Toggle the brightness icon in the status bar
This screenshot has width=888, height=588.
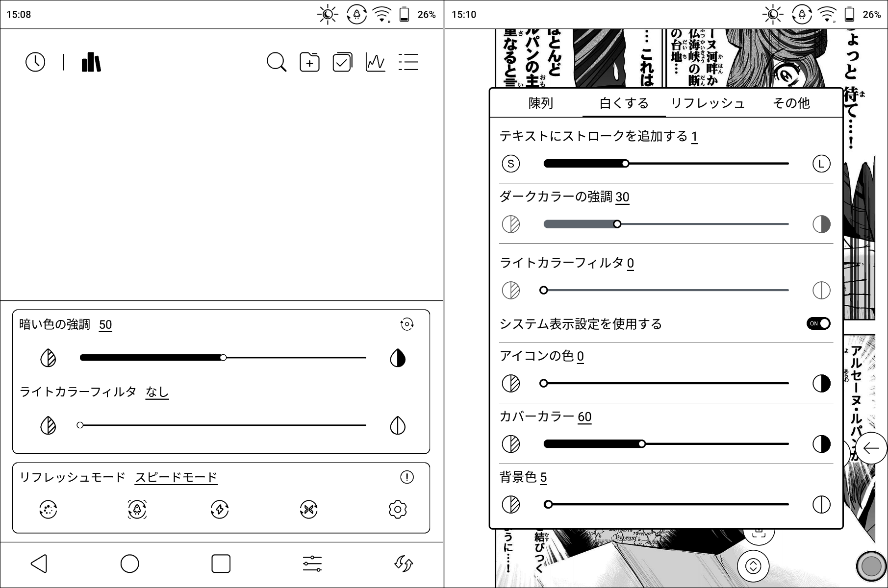tap(327, 14)
